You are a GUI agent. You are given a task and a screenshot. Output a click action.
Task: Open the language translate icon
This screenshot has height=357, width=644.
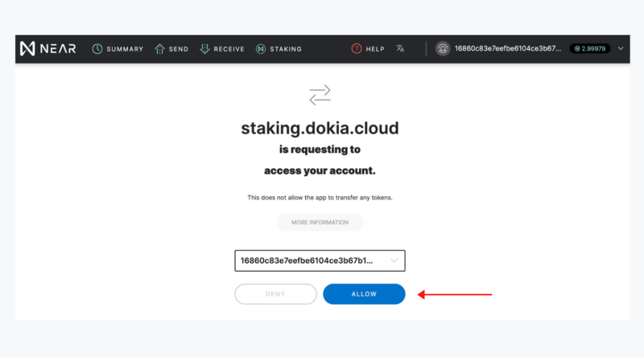(400, 49)
